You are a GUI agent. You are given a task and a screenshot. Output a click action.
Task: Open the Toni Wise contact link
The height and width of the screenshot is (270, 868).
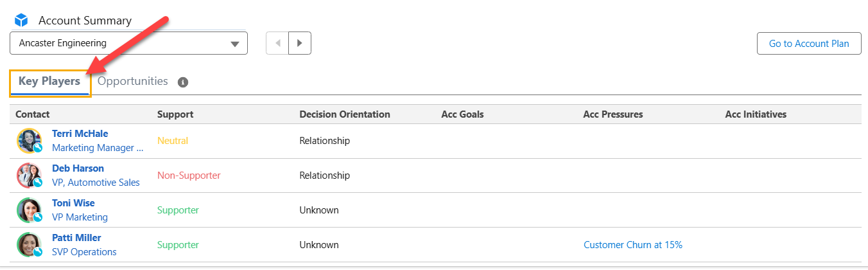click(x=73, y=203)
